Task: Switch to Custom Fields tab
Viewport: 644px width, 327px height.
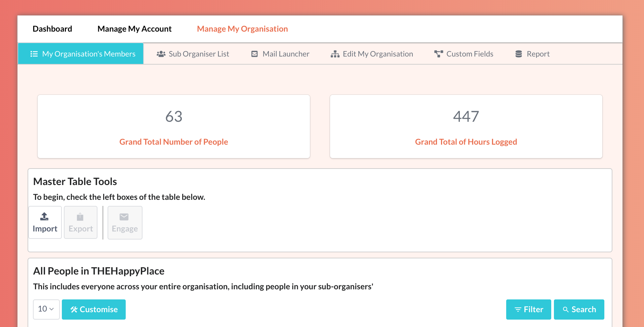Action: (x=464, y=54)
